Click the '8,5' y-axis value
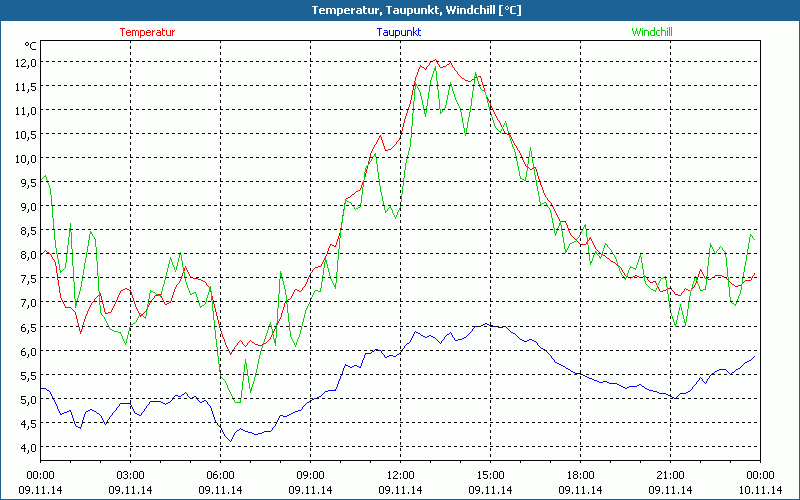This screenshot has height=500, width=800. click(30, 231)
